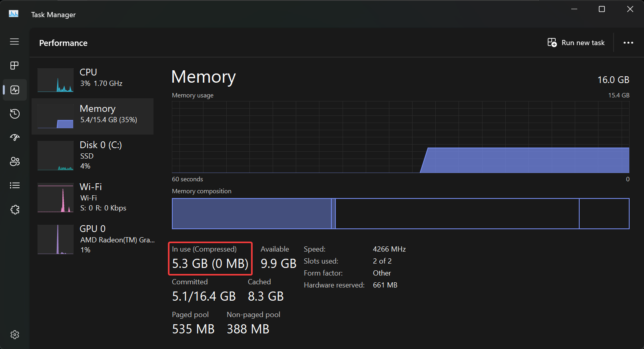The image size is (644, 349).
Task: Go to the Processes page icon
Action: pos(14,65)
